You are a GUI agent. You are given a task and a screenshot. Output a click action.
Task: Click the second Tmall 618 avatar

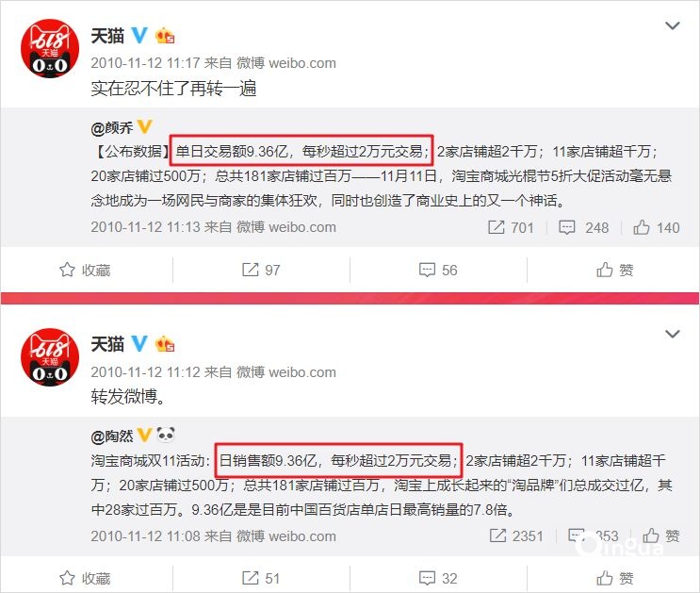pos(50,357)
